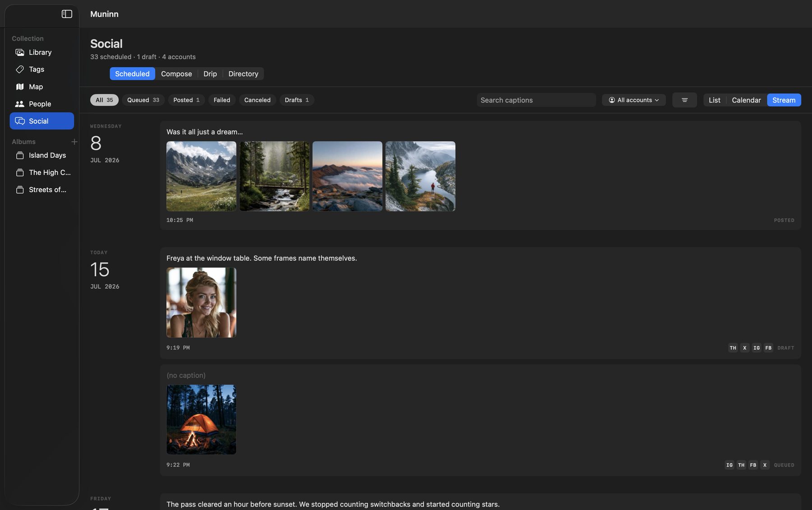Switch to the Compose tab

[176, 74]
